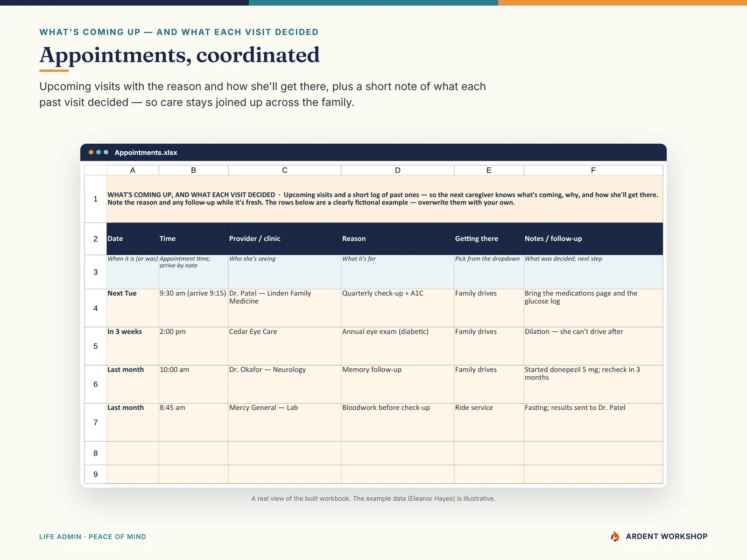Select the 'Next Tue' date cell
The height and width of the screenshot is (560, 747).
click(133, 308)
